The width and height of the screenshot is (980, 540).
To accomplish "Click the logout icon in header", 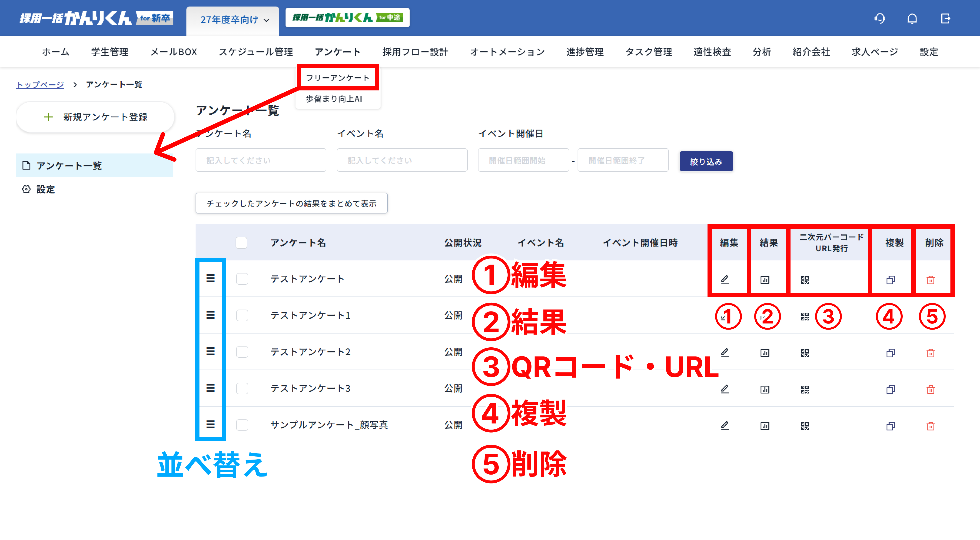I will 945,18.
